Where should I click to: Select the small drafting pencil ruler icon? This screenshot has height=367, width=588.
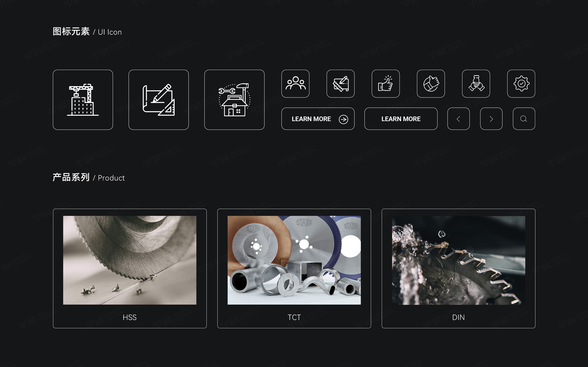(340, 84)
